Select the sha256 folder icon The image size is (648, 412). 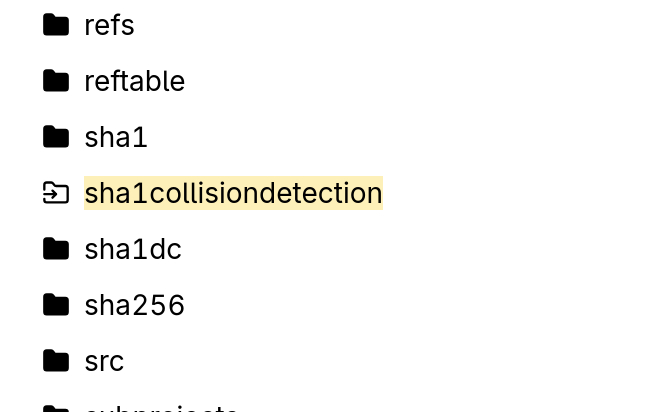coord(56,305)
